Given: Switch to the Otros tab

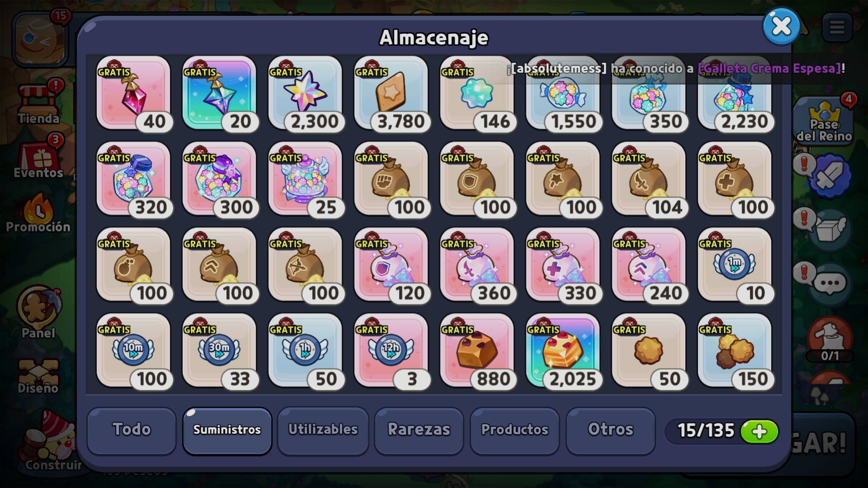Looking at the screenshot, I should pyautogui.click(x=611, y=430).
